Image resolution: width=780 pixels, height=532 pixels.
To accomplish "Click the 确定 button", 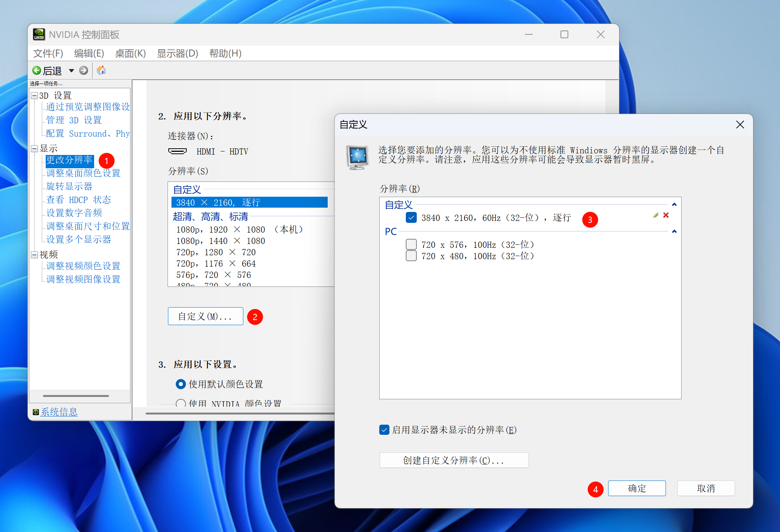I will [637, 488].
